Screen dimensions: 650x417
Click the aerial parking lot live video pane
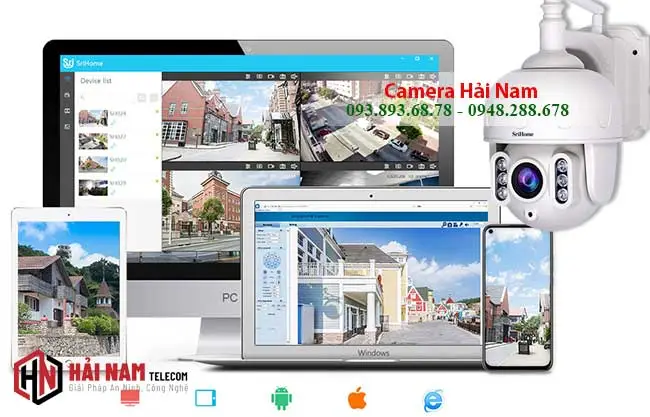[369, 120]
